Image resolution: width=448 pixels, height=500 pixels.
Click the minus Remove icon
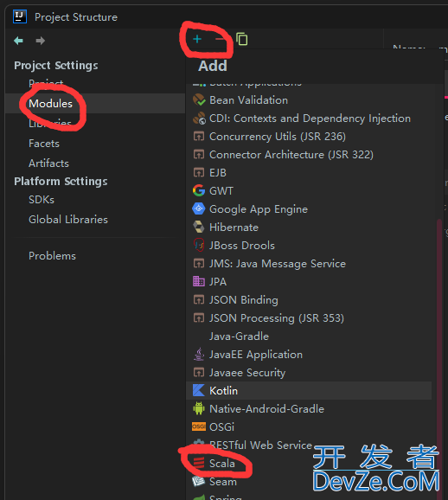tap(220, 39)
